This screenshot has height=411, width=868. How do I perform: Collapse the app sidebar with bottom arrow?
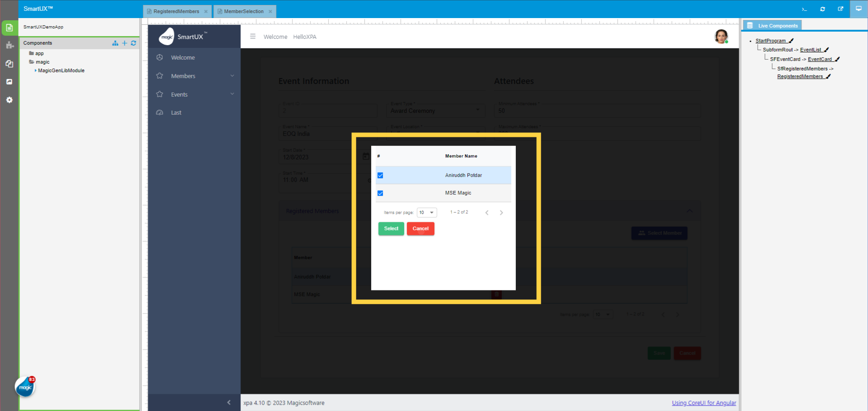point(229,402)
